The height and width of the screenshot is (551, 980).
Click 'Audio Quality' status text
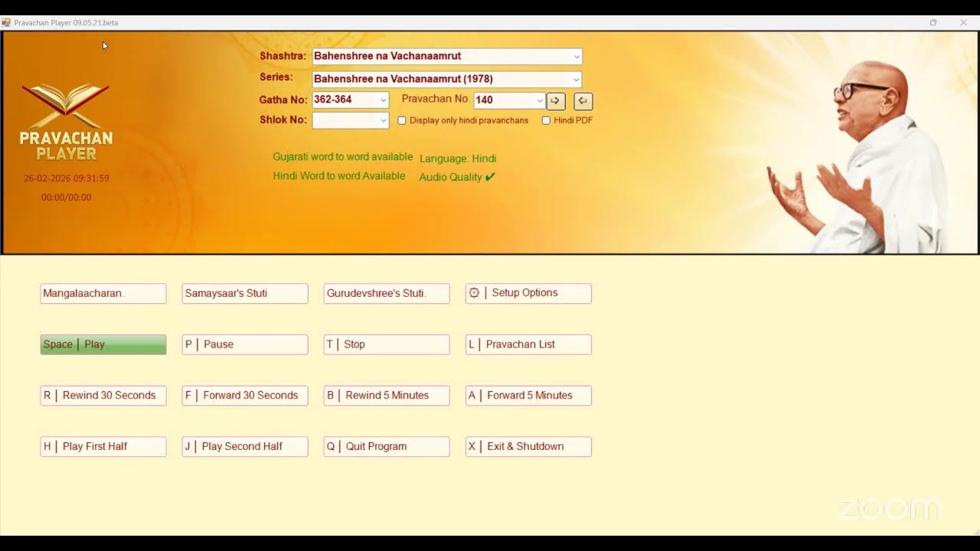pyautogui.click(x=457, y=177)
